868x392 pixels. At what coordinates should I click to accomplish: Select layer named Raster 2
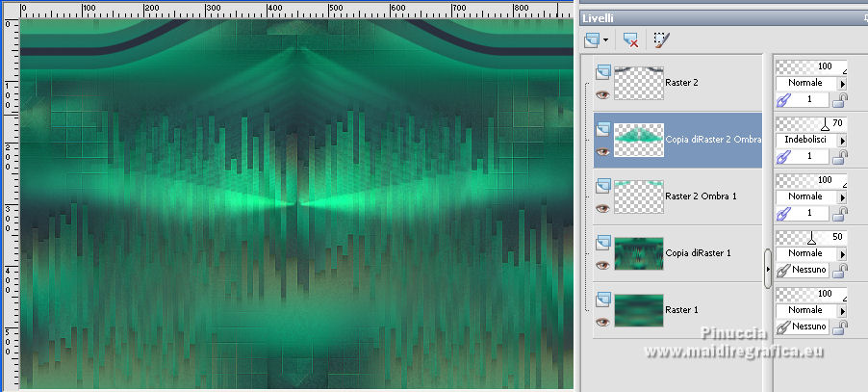point(681,83)
